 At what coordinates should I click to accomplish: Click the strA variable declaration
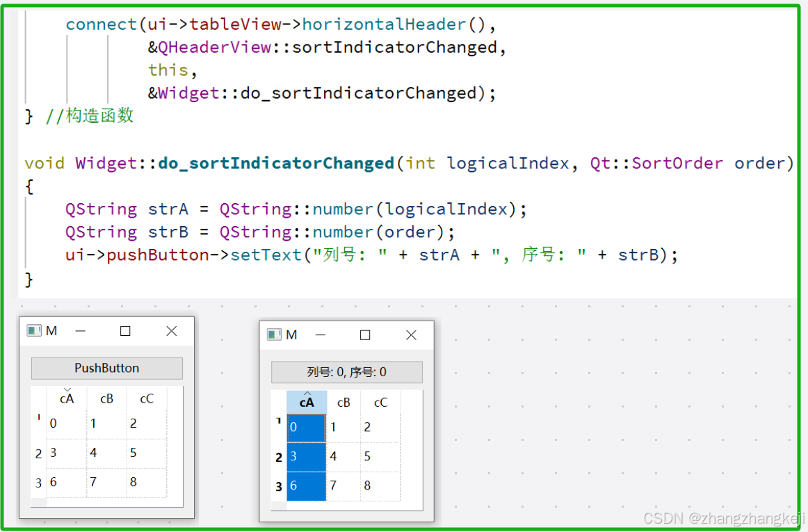pyautogui.click(x=168, y=209)
